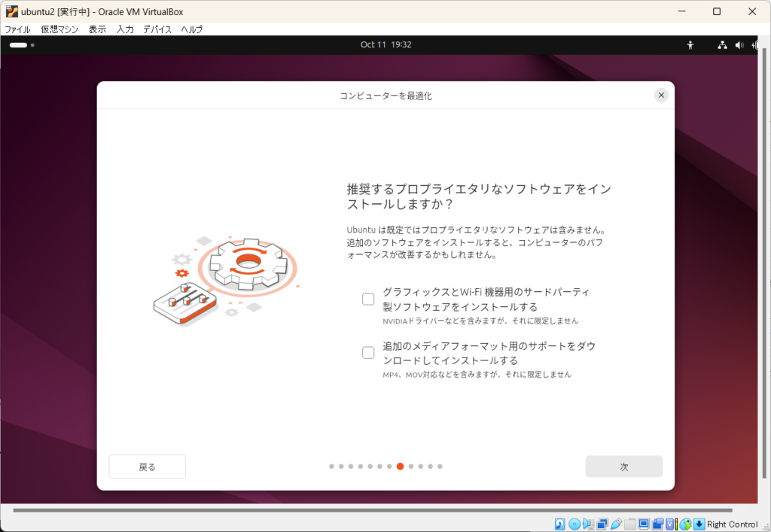
Task: Click the overlapping screens icon beside V chip
Action: (x=657, y=524)
